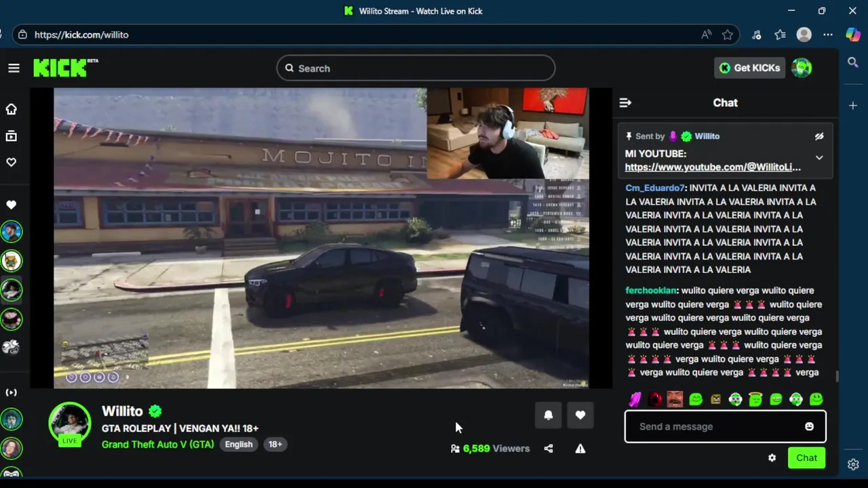The width and height of the screenshot is (868, 488).
Task: Insert the green halo angel emote
Action: point(755,399)
